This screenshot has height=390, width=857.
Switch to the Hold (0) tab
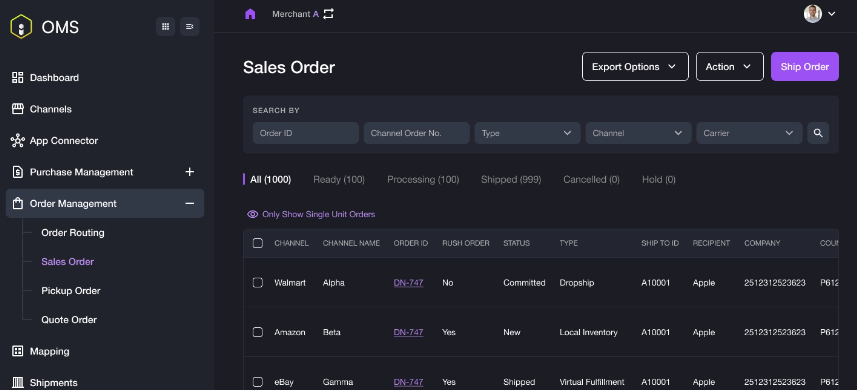[x=659, y=179]
